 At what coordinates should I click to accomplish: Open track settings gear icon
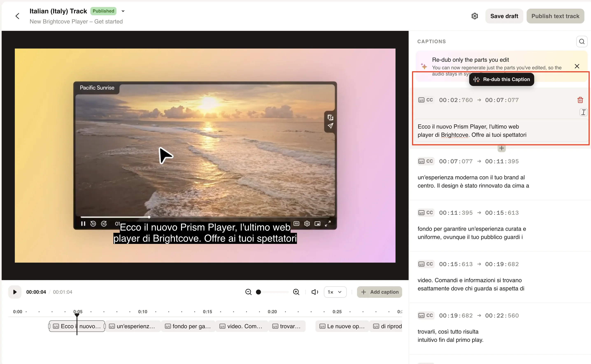[x=475, y=16]
